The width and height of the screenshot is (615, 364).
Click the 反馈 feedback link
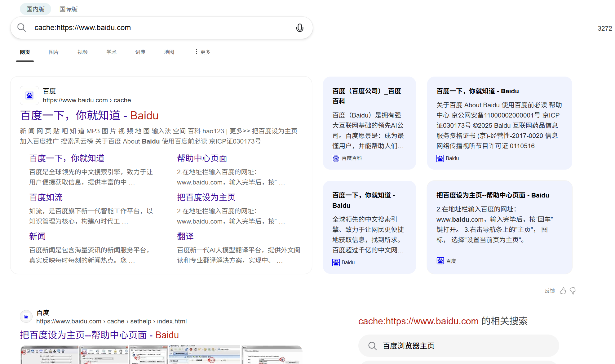click(x=550, y=291)
